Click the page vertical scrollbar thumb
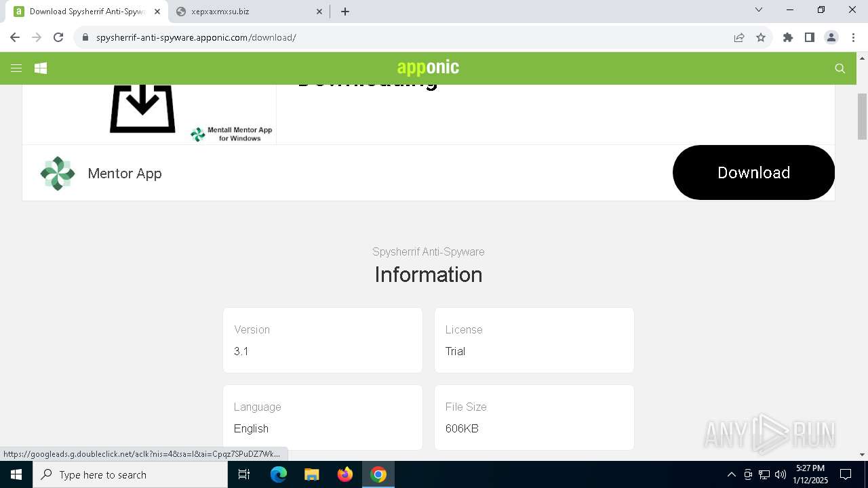 tap(862, 117)
